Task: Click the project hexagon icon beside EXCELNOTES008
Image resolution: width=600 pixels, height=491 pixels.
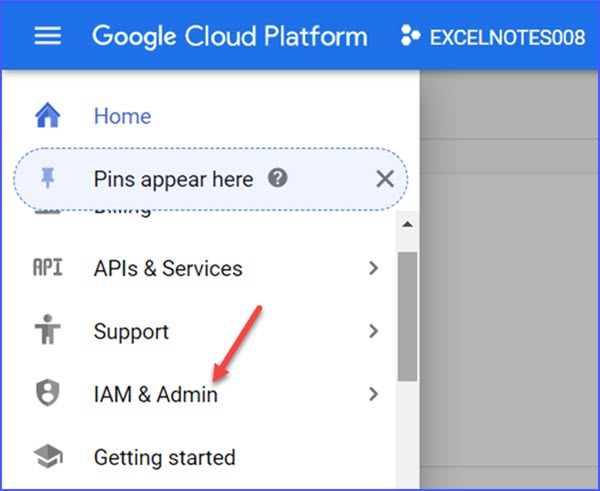Action: [x=410, y=36]
